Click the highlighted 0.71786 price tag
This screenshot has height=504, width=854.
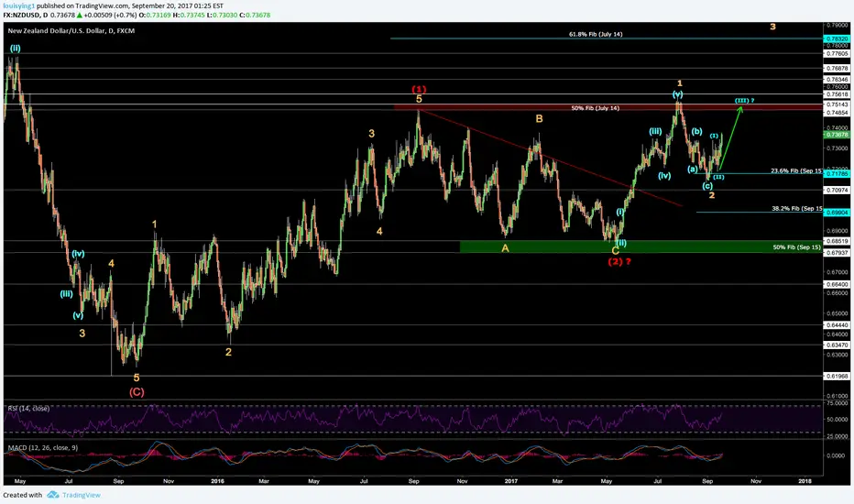838,174
